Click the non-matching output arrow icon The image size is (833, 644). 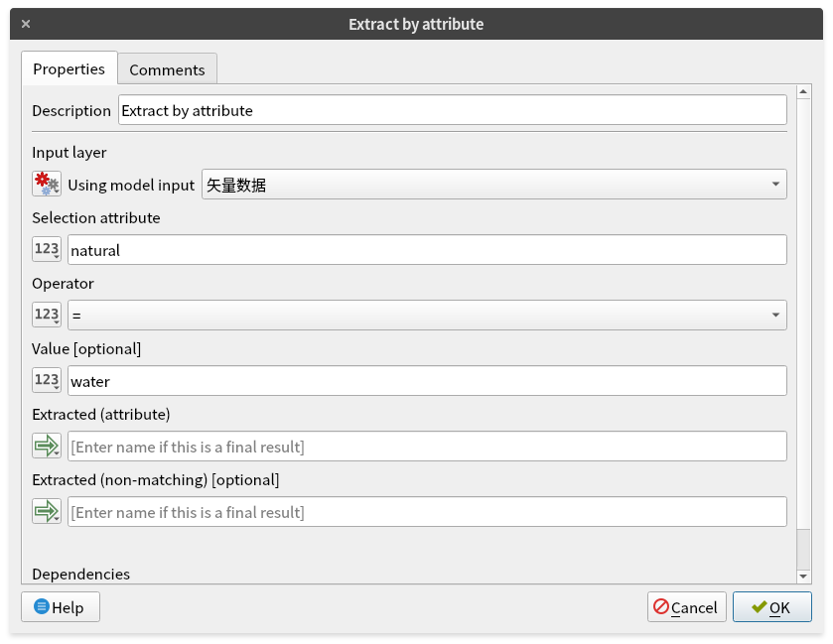coord(47,512)
